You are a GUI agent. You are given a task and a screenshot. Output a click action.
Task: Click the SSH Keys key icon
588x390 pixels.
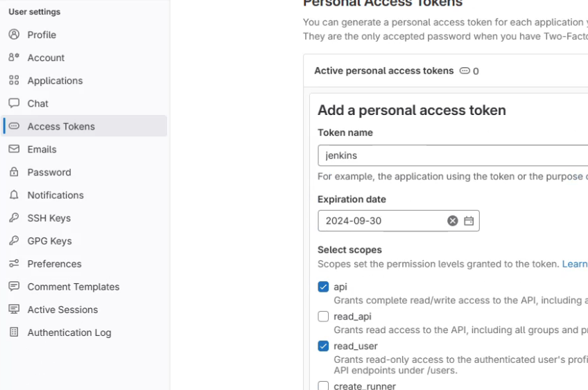click(x=14, y=218)
